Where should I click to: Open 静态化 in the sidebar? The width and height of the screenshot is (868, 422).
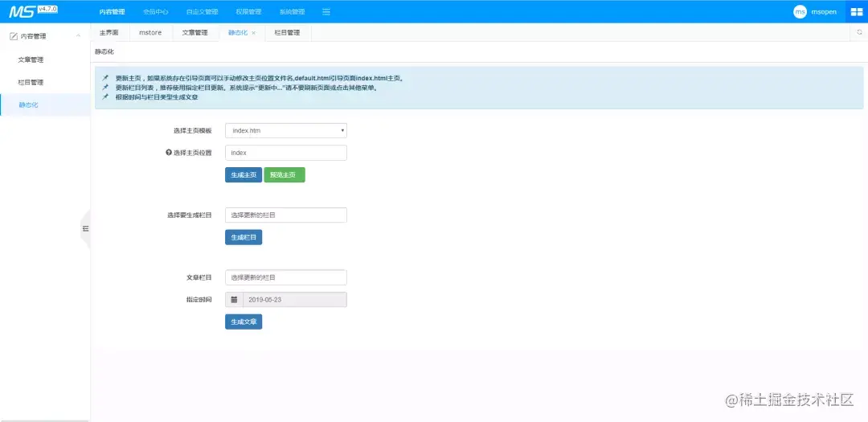45,104
